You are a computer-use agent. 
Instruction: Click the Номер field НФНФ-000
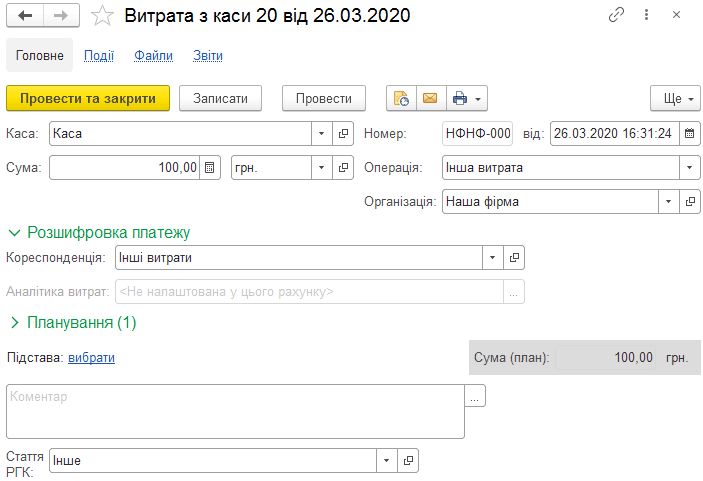[x=477, y=134]
